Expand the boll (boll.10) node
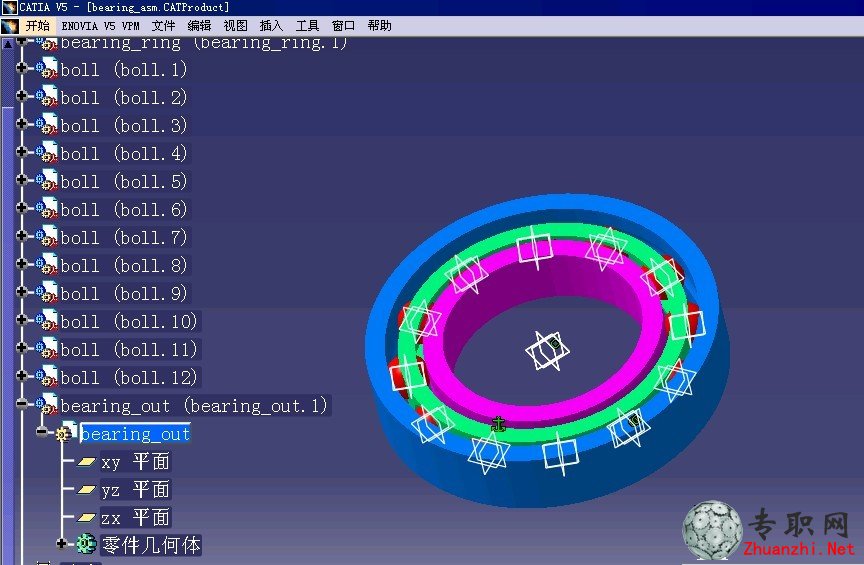This screenshot has width=864, height=565. click(21, 320)
